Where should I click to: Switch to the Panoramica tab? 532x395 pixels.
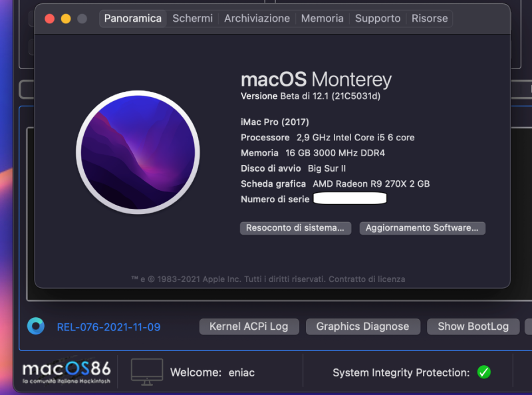[x=132, y=19]
